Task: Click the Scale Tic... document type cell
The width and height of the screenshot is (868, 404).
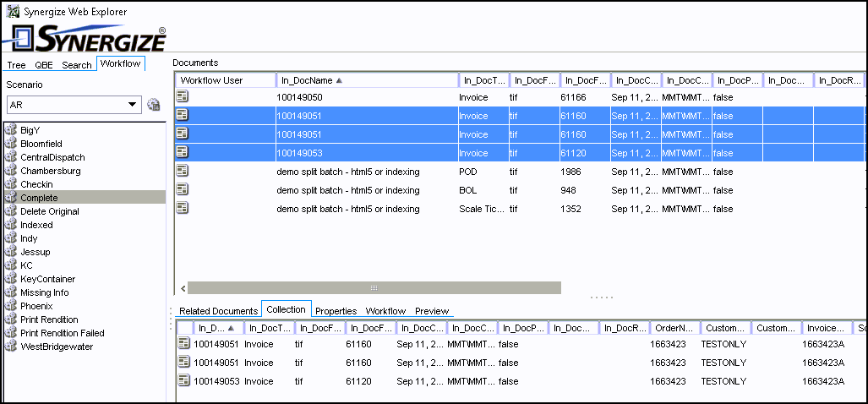Action: click(x=482, y=210)
